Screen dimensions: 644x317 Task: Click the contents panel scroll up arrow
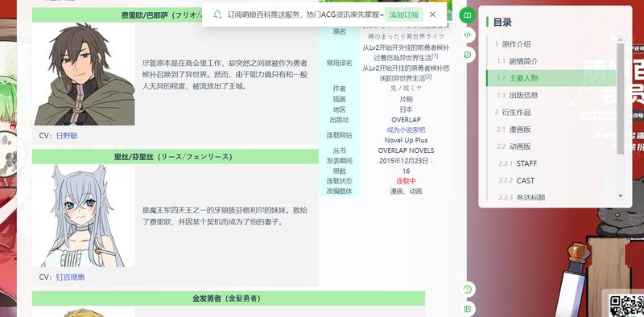tap(620, 40)
